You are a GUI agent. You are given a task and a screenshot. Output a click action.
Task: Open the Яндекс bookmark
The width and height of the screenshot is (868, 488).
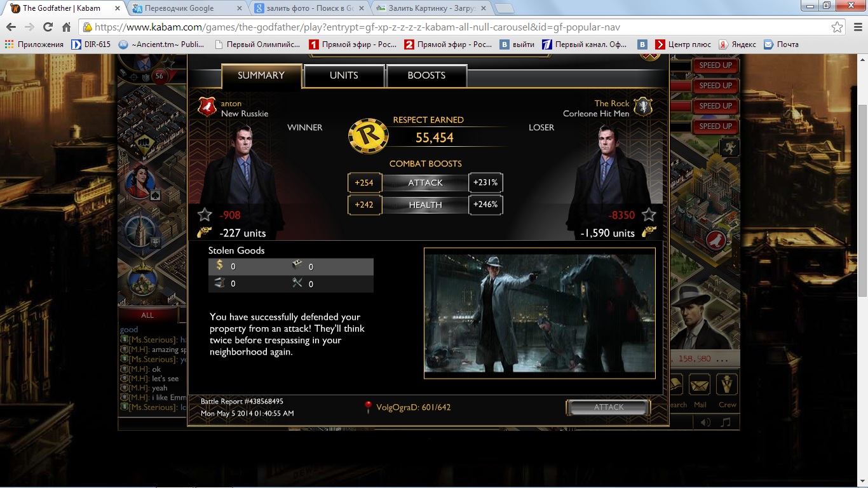(737, 44)
